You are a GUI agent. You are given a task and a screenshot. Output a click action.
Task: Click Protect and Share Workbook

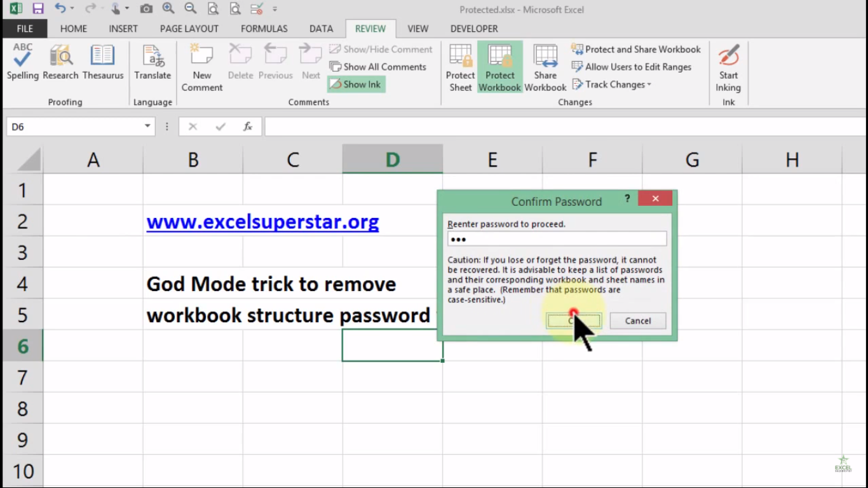click(636, 49)
